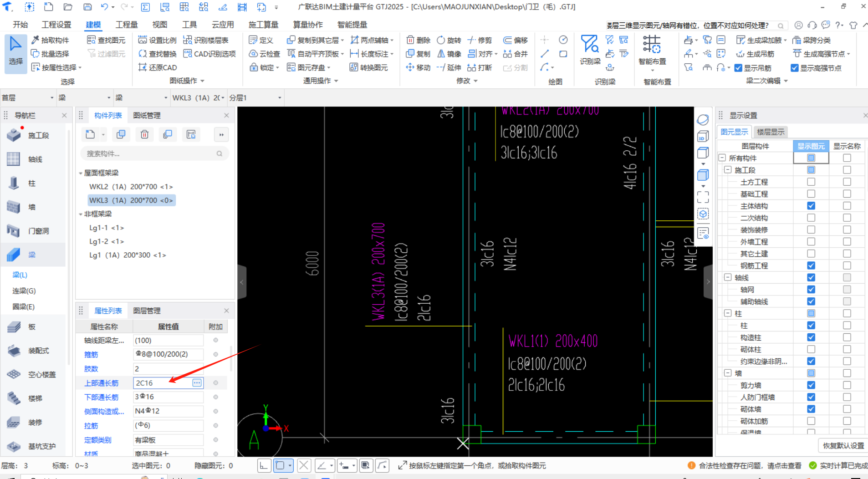Click 生成吊筋 generate hanger bars
Screen dimensions: 868x479
pos(755,54)
